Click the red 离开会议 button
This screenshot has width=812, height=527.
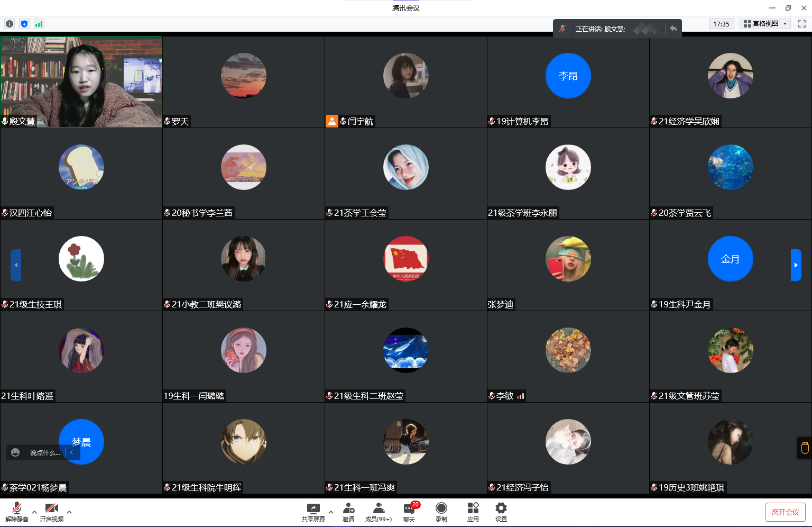coord(785,512)
